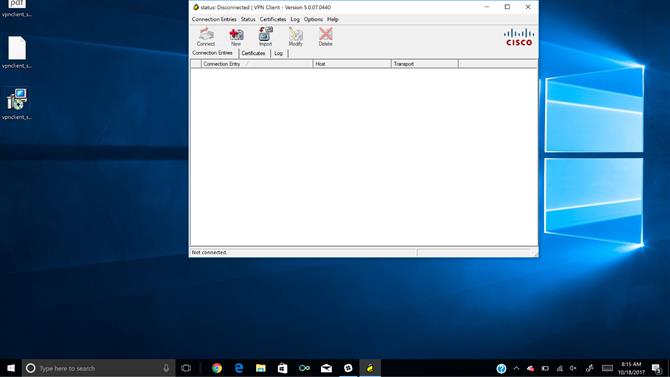Viewport: 670px width, 377px height.
Task: Sort by the Connection Entry column header
Action: tap(257, 64)
